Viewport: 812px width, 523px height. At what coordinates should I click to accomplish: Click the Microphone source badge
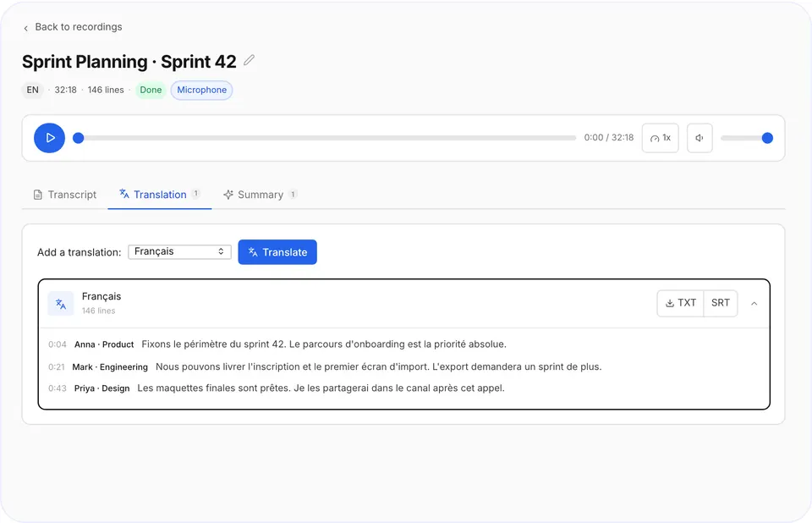coord(202,90)
